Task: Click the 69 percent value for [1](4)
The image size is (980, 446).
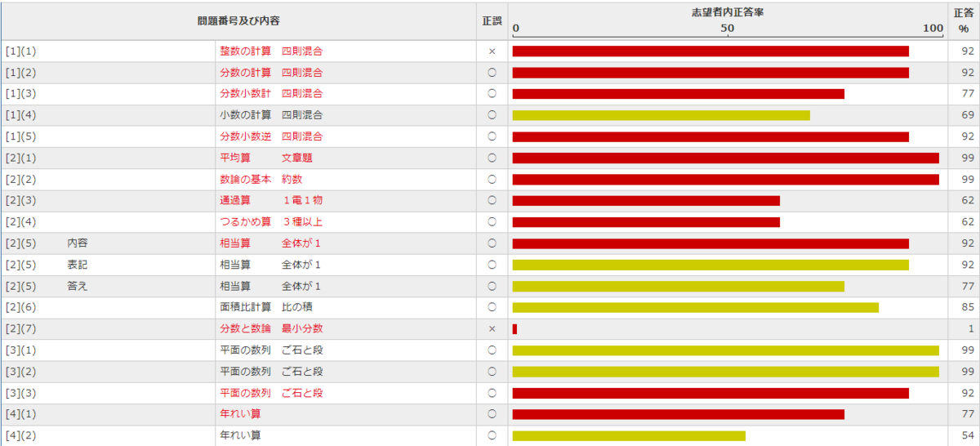Action: (x=968, y=115)
